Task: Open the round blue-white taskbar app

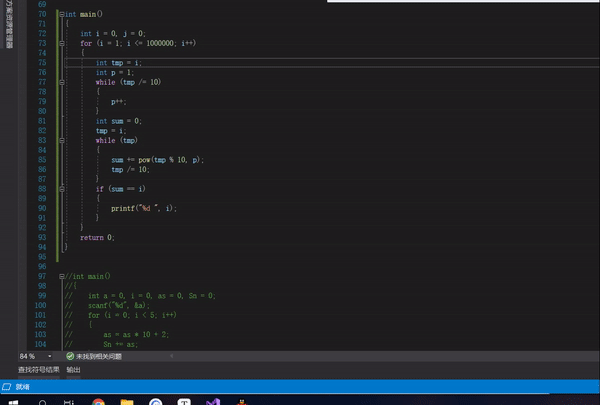Action: pyautogui.click(x=155, y=402)
